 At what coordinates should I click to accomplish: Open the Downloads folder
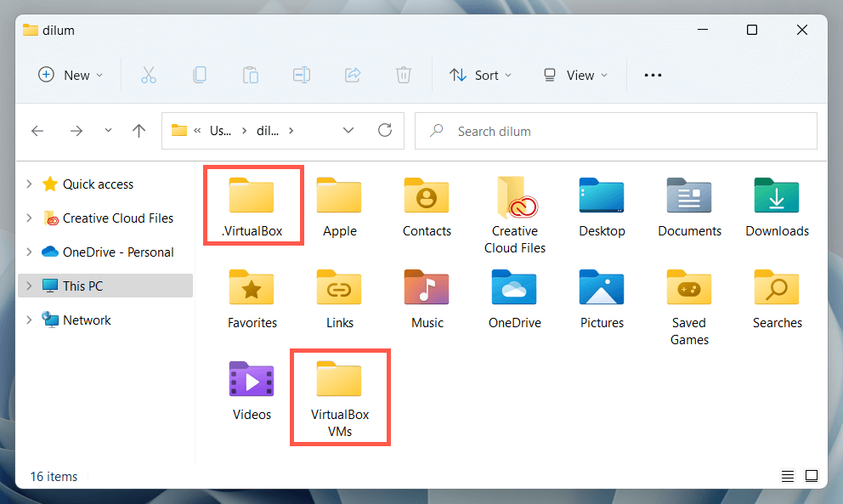pos(777,206)
